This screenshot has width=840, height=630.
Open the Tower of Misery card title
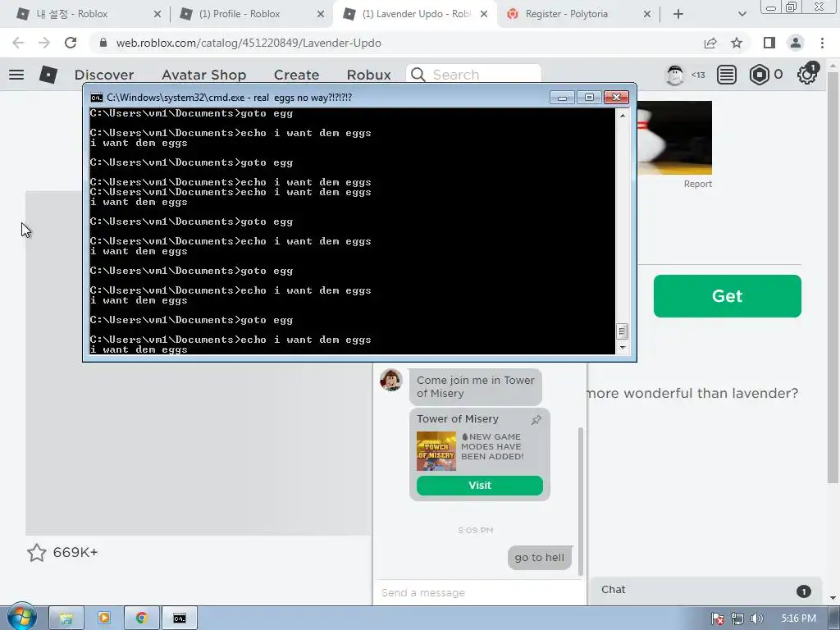pyautogui.click(x=458, y=419)
